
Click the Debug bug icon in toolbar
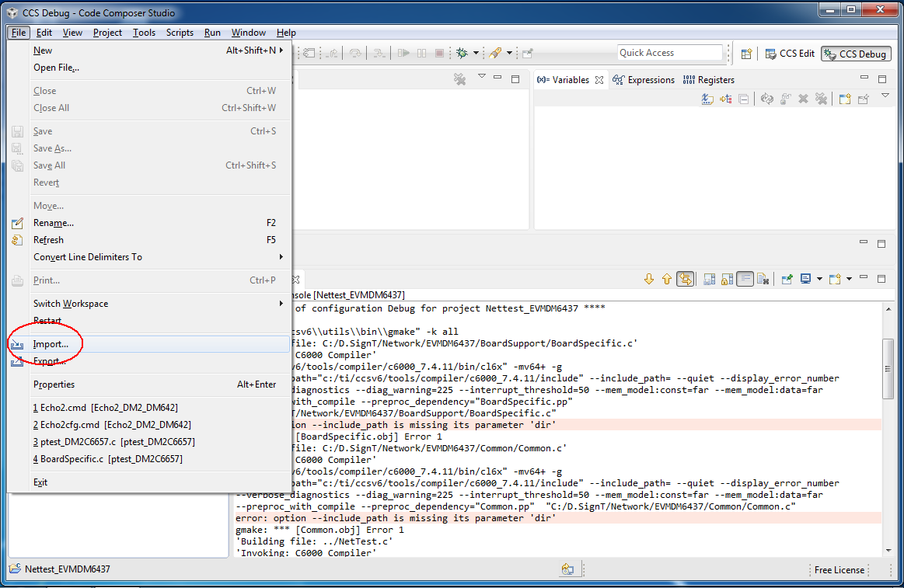coord(462,53)
